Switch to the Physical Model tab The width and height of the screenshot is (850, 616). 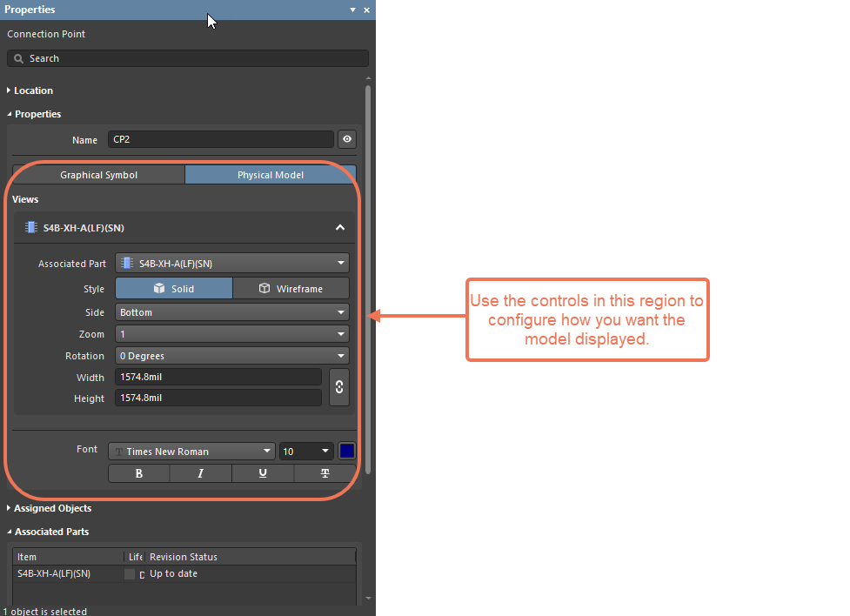pos(271,175)
